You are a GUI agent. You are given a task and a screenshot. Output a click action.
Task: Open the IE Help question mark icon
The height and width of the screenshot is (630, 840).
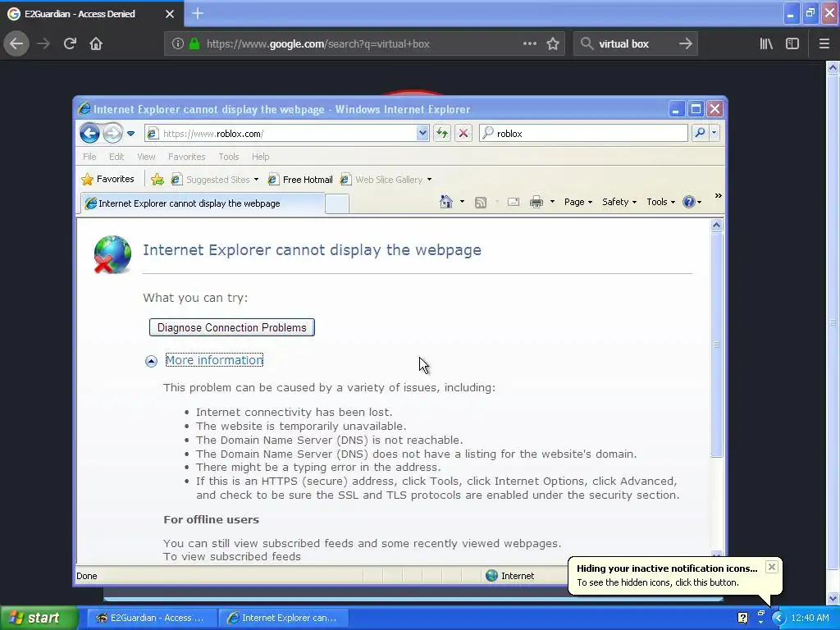[x=689, y=202]
